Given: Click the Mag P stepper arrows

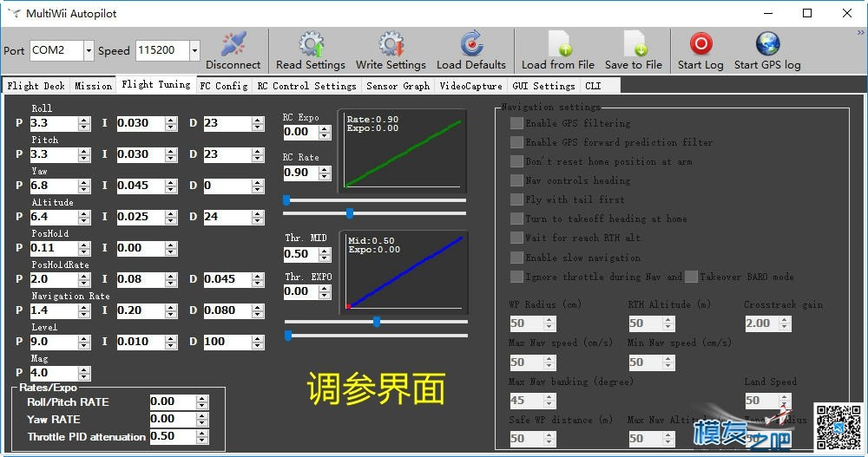Looking at the screenshot, I should coord(84,373).
